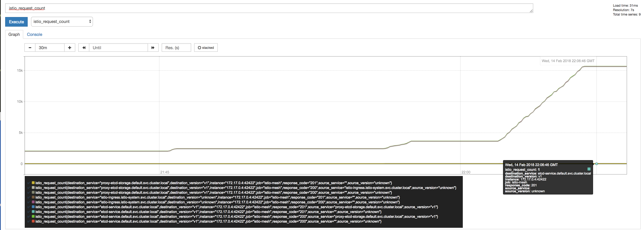
Task: Toggle checkmark of the red legend series
Action: click(29, 221)
